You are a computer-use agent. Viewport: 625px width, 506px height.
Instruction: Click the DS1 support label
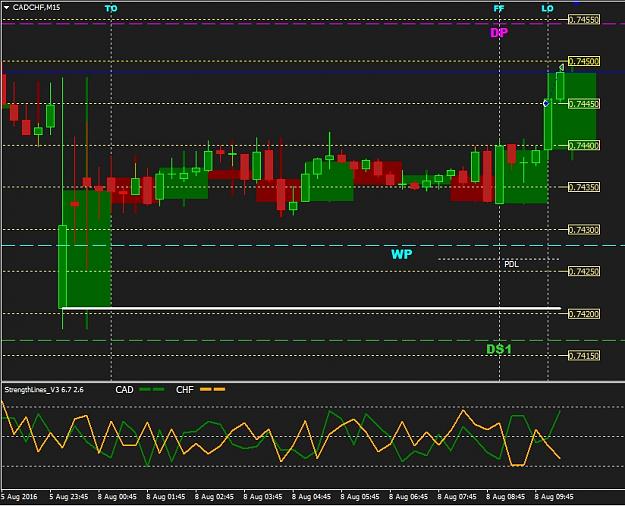tap(499, 349)
